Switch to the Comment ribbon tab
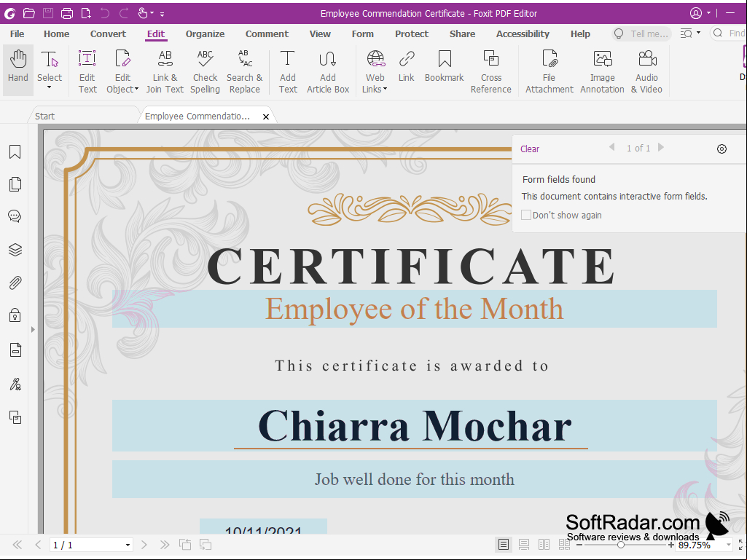This screenshot has width=747, height=560. click(267, 33)
